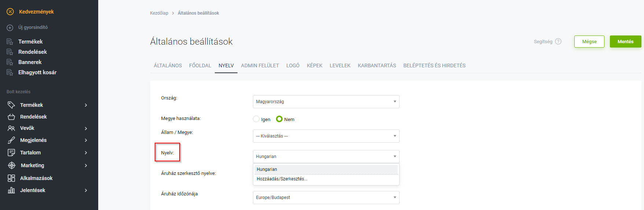Click the Jelentések bar chart icon
644x210 pixels.
point(11,190)
